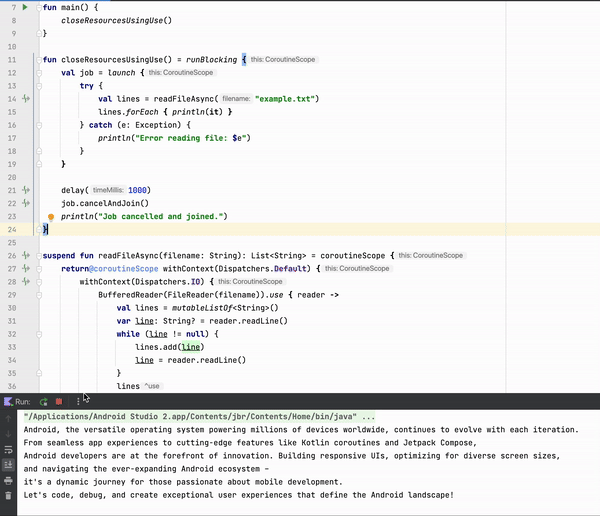The width and height of the screenshot is (600, 516).
Task: Click the up stack trace arrow
Action: tap(9, 417)
